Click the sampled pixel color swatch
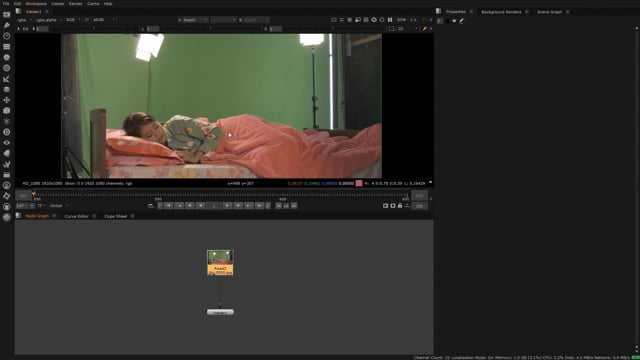640x360 pixels. point(359,183)
